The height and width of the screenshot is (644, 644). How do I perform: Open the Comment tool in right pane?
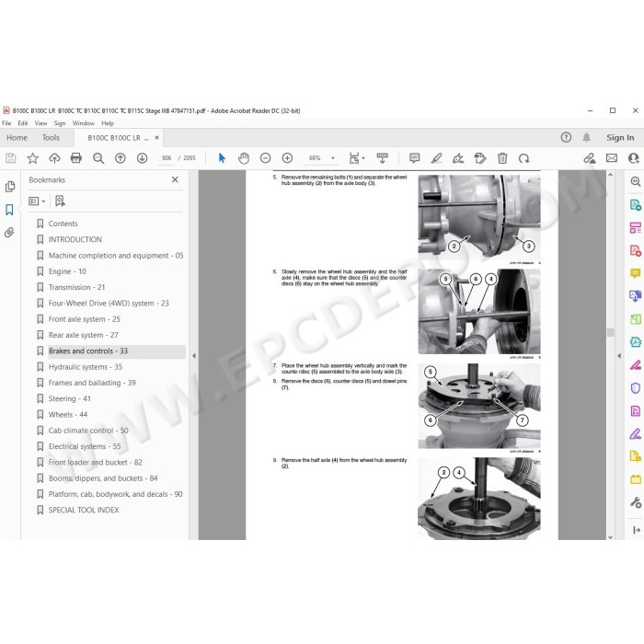(x=636, y=272)
